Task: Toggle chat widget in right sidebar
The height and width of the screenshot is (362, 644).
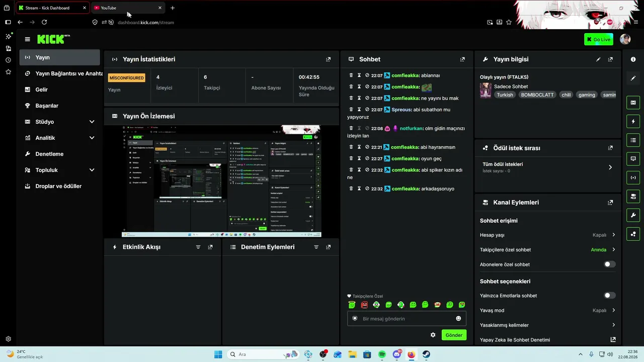Action: point(633,158)
